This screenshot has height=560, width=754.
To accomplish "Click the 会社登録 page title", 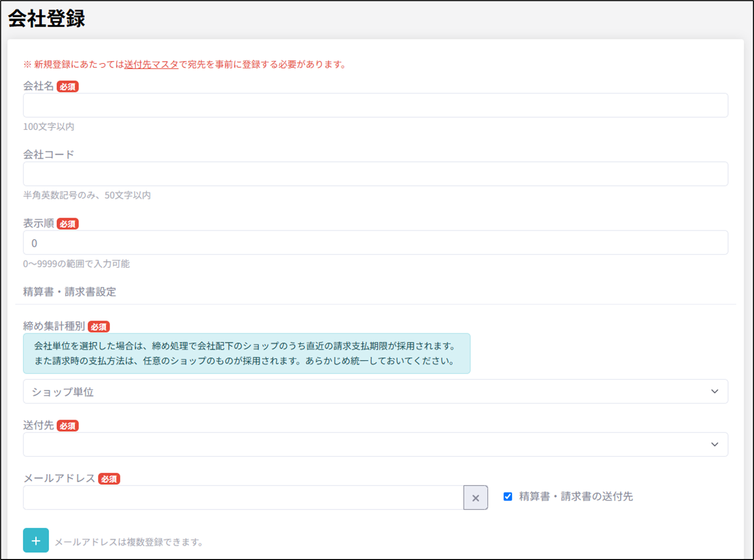I will [47, 18].
